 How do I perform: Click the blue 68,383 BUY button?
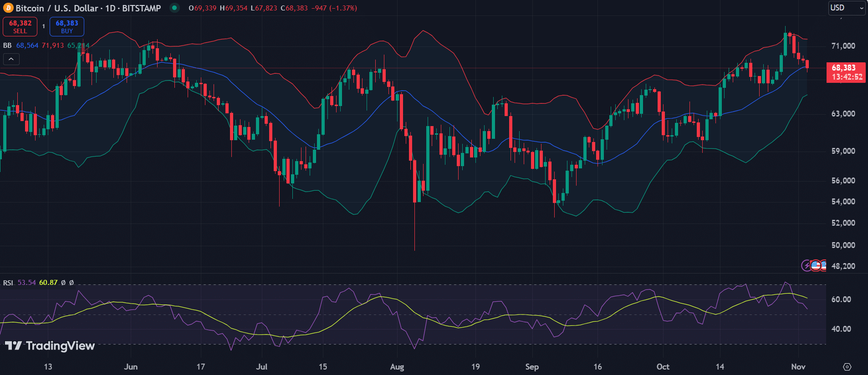point(67,26)
